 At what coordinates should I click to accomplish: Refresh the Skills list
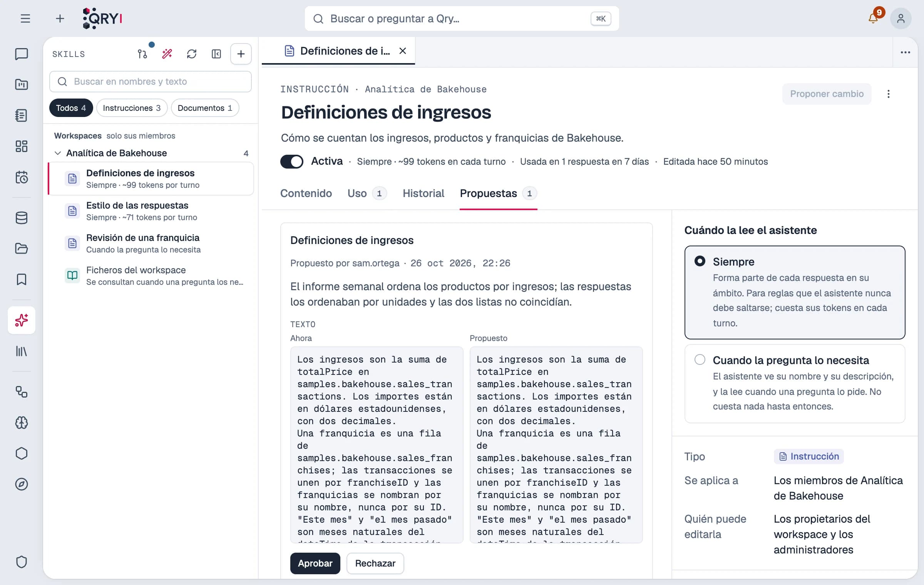click(x=192, y=54)
